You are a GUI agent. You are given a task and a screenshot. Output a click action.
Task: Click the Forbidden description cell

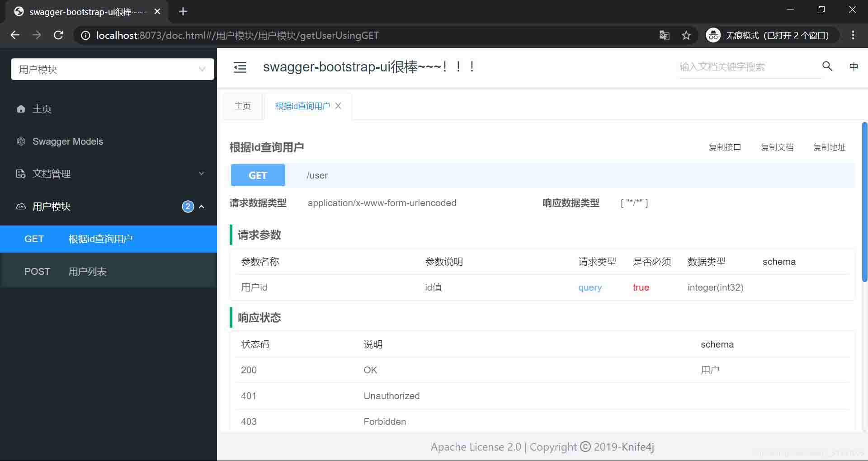coord(385,422)
